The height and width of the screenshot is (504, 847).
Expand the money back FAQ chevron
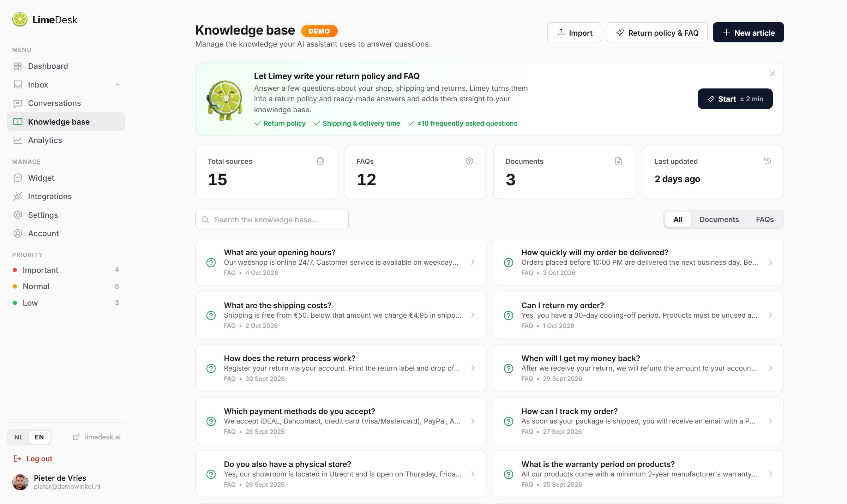(x=770, y=368)
